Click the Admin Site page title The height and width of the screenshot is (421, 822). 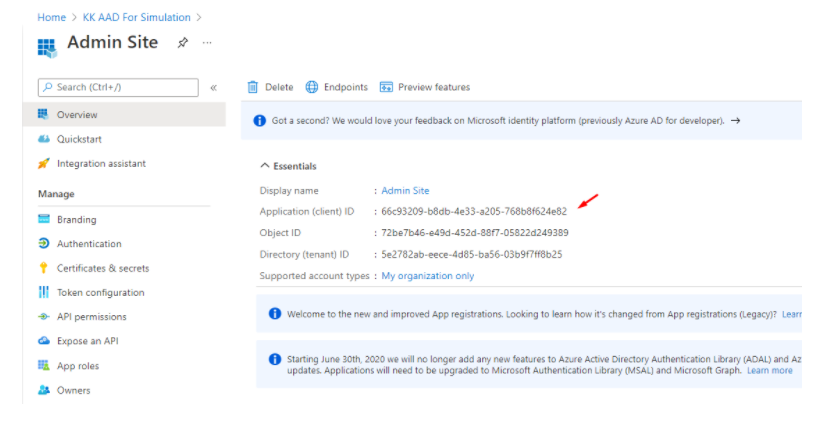[x=113, y=42]
